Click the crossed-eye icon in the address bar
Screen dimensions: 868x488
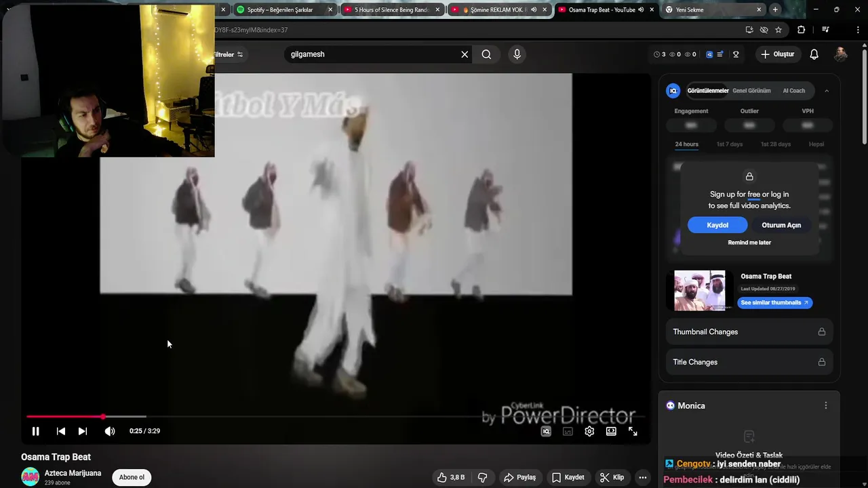click(764, 30)
